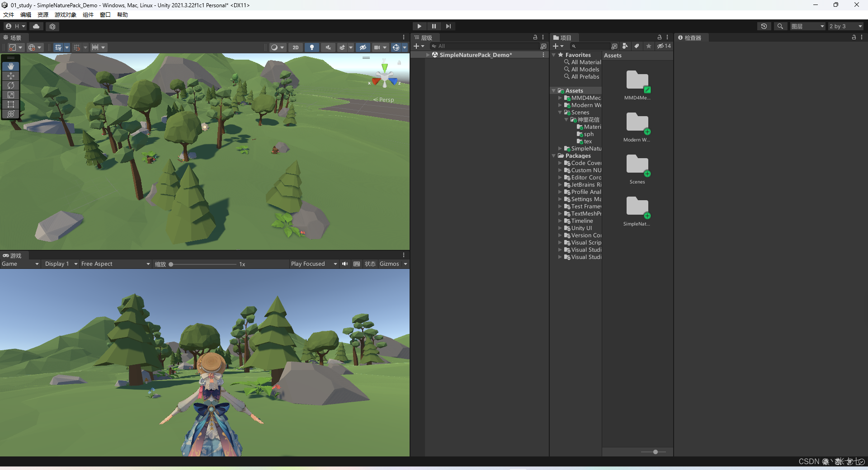
Task: Toggle scene lighting with the bulb icon
Action: [312, 47]
